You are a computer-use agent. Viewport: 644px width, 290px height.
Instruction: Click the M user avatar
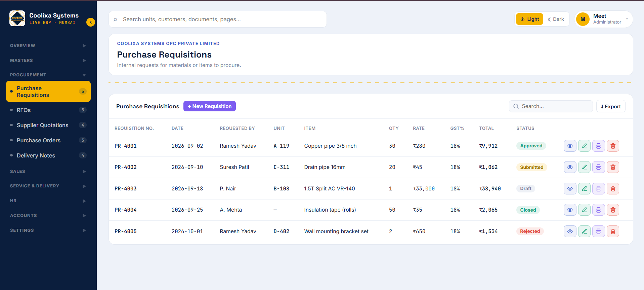pos(583,19)
